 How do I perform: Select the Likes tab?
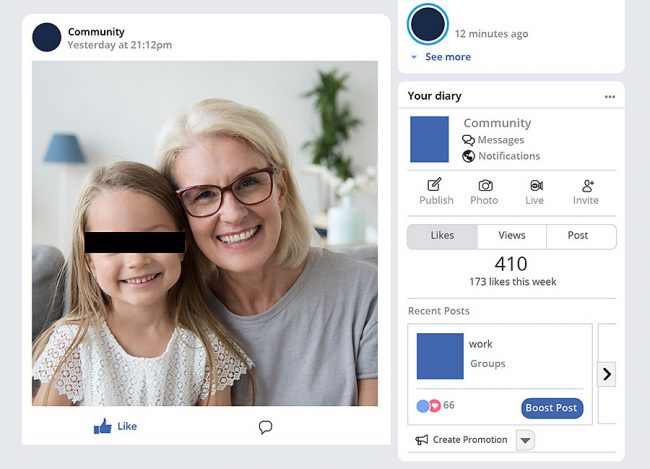(x=442, y=236)
